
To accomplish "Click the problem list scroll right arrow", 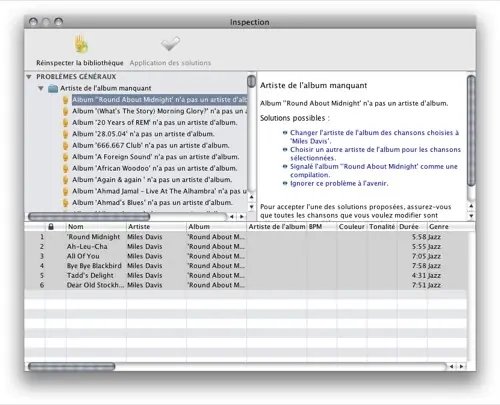I will (x=242, y=217).
